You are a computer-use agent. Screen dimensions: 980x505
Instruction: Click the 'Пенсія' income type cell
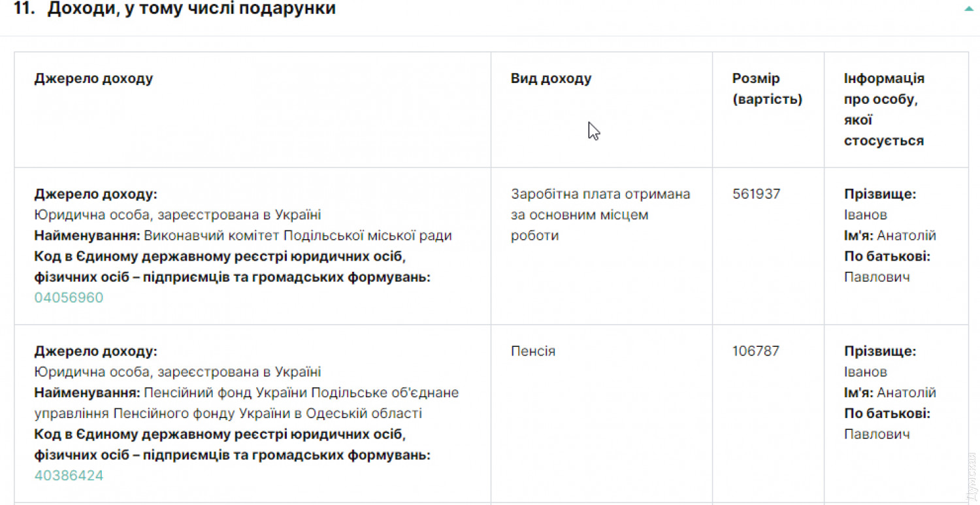pyautogui.click(x=533, y=351)
